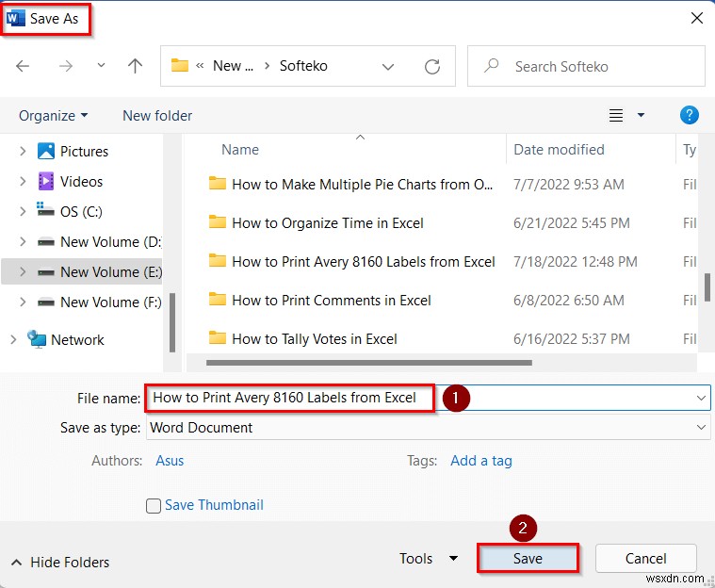Click the Word icon in title bar
The width and height of the screenshot is (715, 588).
tap(15, 18)
